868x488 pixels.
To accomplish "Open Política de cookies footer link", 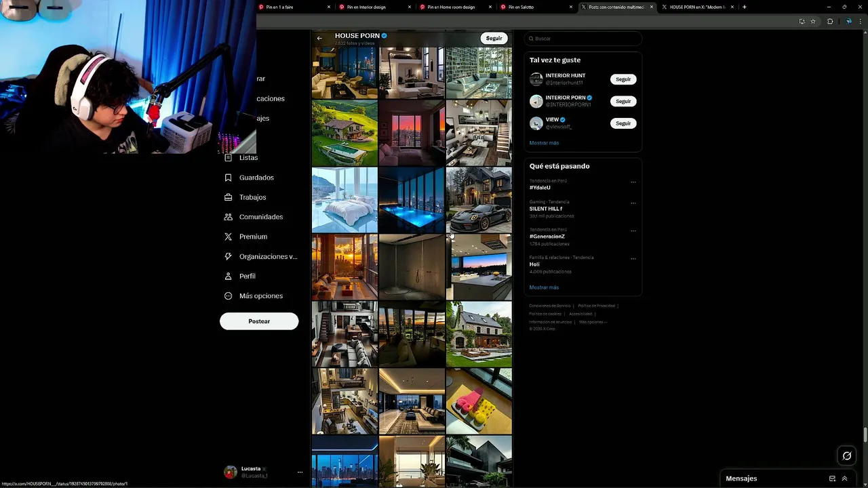I will point(545,314).
